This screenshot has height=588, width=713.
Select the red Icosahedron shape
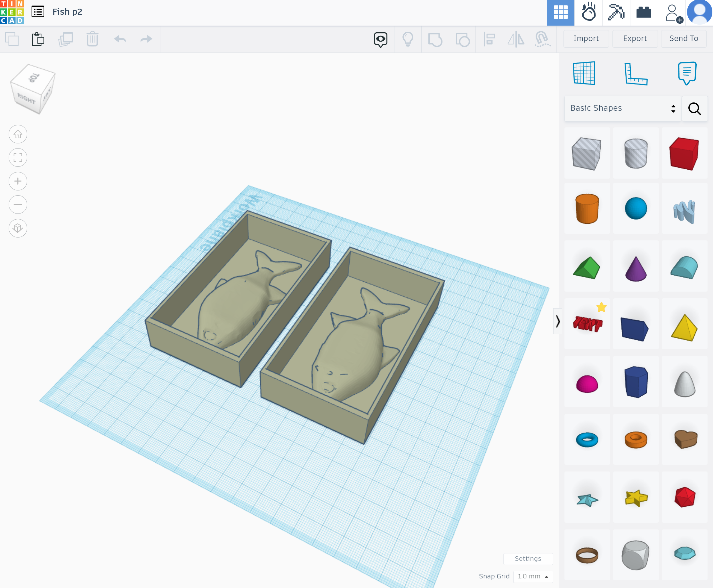point(684,497)
